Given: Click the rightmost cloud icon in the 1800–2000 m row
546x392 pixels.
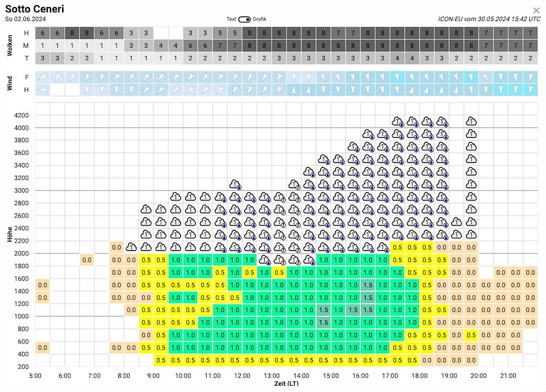Looking at the screenshot, I should pos(309,260).
